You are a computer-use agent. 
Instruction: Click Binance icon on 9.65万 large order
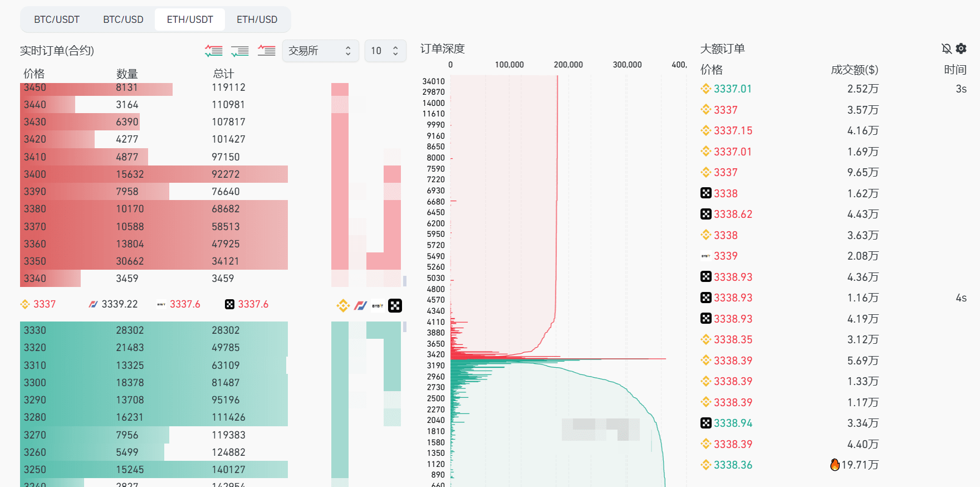click(x=706, y=172)
